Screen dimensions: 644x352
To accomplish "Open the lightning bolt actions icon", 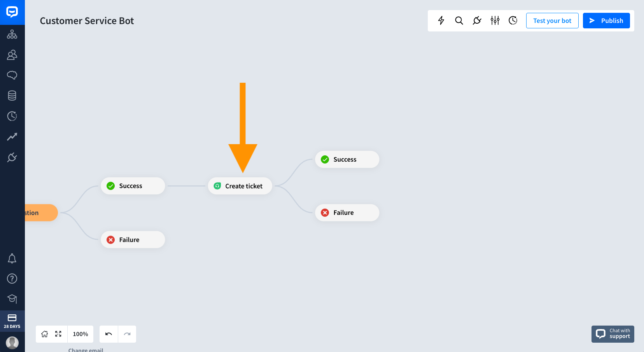I will pos(441,21).
